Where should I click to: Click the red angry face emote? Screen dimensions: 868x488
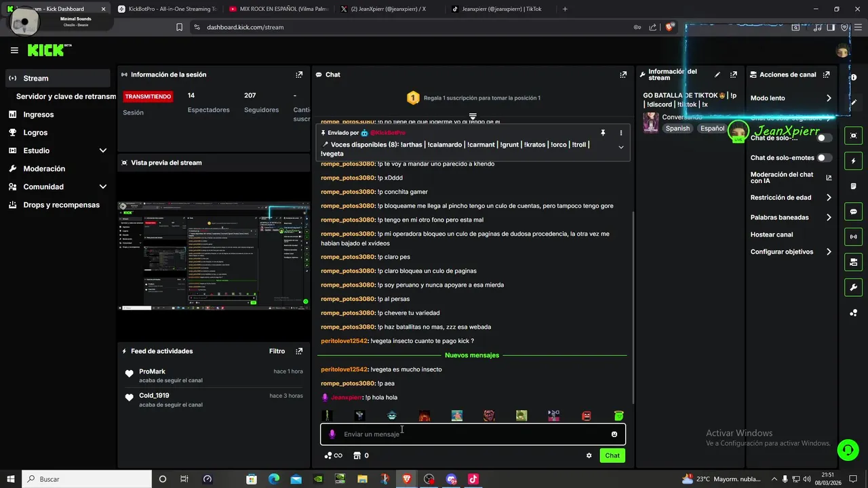tap(586, 415)
